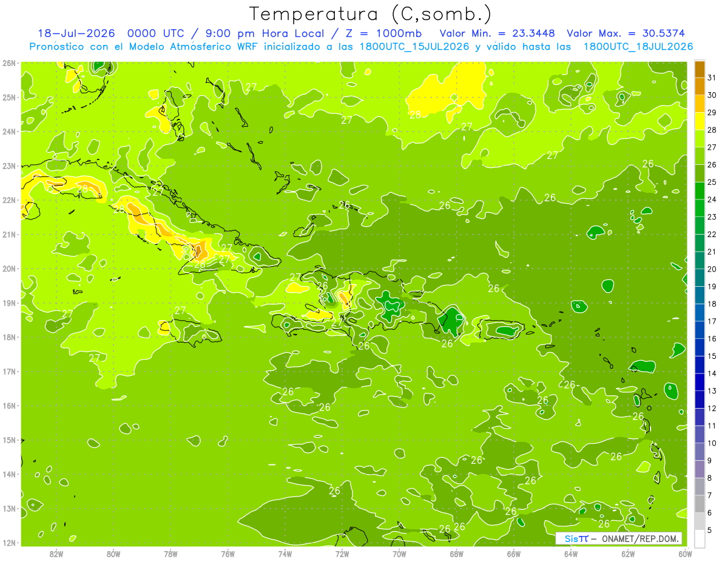This screenshot has width=728, height=562.
Task: Click the "26N" latitude label
Action: 9,63
